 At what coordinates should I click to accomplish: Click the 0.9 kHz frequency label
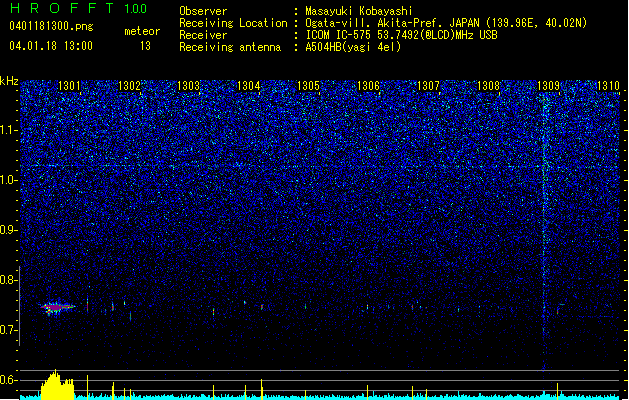pos(9,230)
